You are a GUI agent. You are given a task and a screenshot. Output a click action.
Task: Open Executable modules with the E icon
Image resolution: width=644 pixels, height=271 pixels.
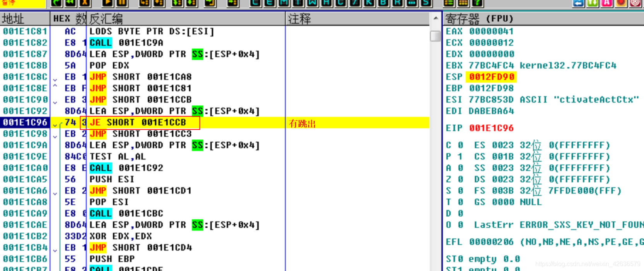pyautogui.click(x=270, y=3)
